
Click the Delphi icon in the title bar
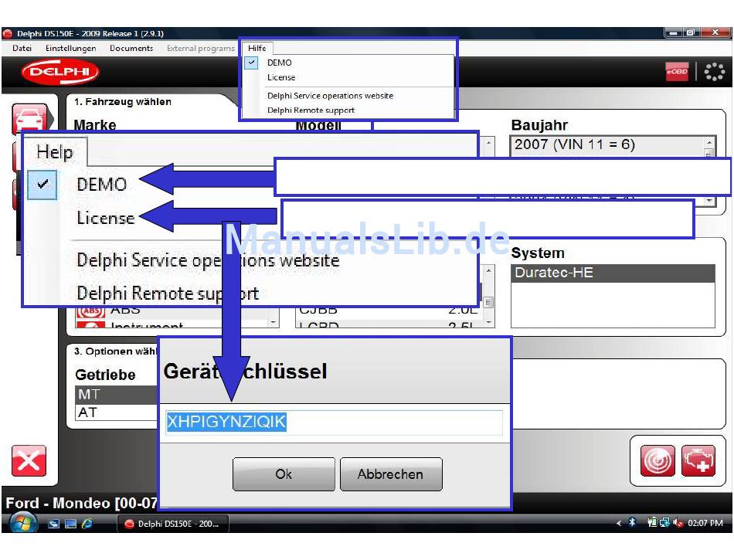pos(7,33)
